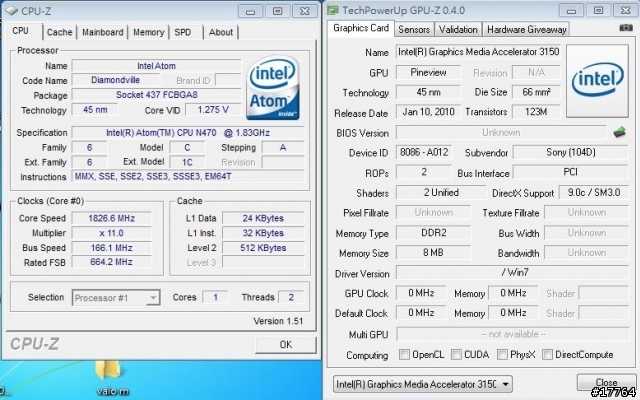The height and width of the screenshot is (400, 640).
Task: Click the Die Size value 66 mm²
Action: [x=536, y=92]
